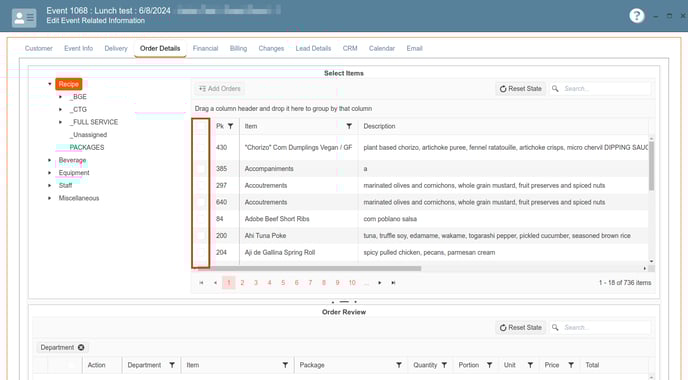Remove the Department grouping chip
The height and width of the screenshot is (380, 688).
pyautogui.click(x=81, y=348)
